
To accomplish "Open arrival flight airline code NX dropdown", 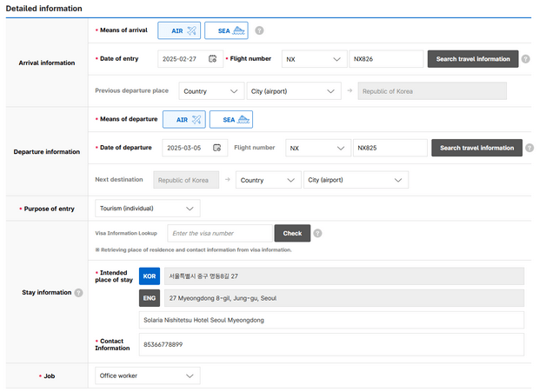I will pyautogui.click(x=314, y=59).
